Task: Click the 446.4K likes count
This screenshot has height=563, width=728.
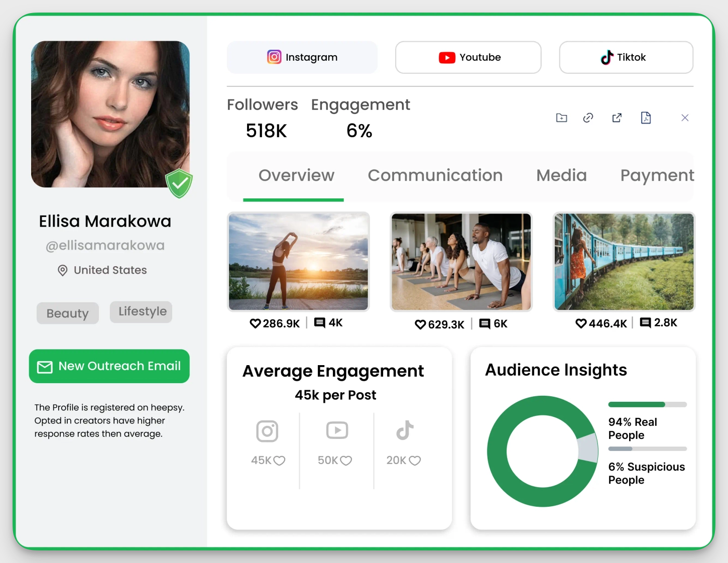Action: pos(608,324)
